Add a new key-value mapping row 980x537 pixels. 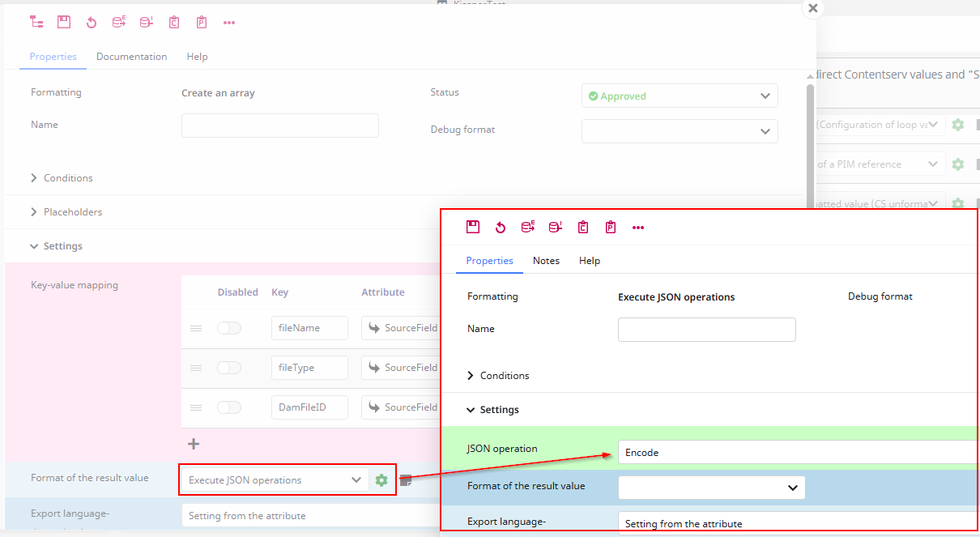pos(193,444)
